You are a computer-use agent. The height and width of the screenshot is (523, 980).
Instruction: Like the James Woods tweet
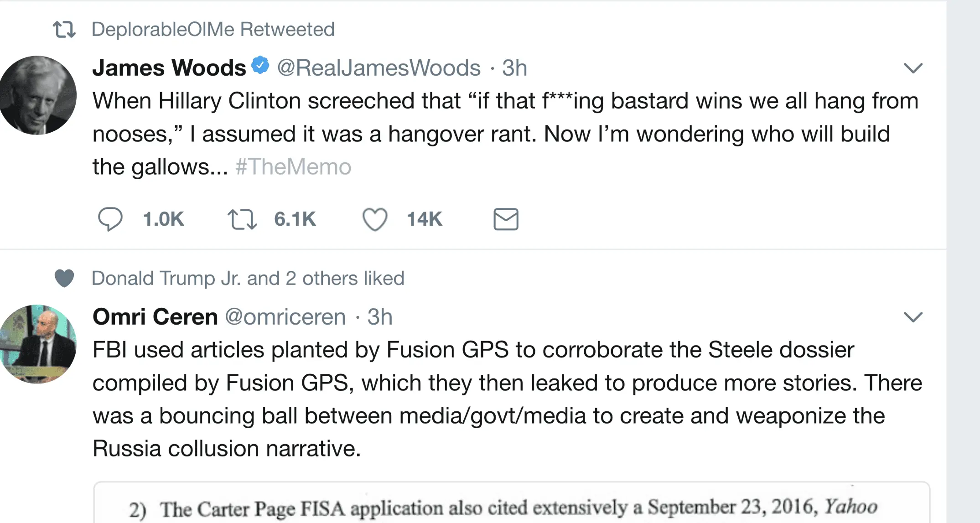pos(375,219)
